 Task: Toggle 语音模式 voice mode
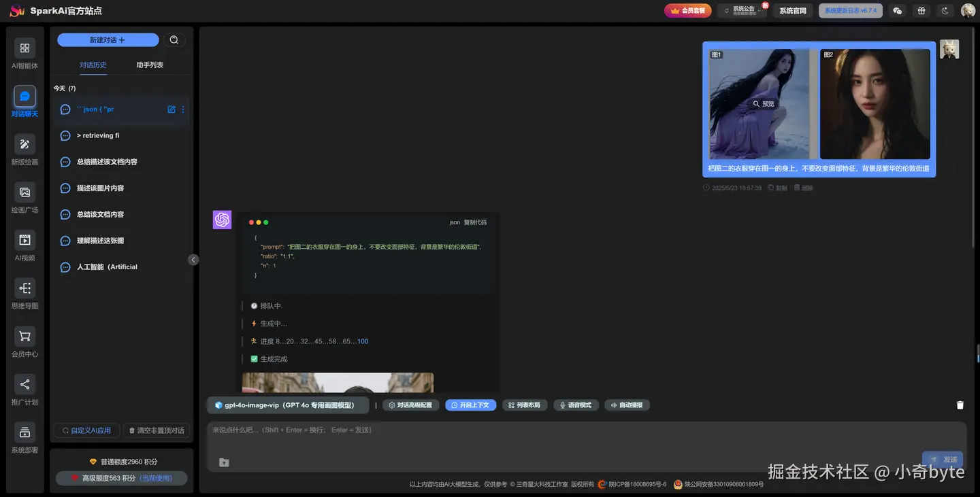pyautogui.click(x=576, y=405)
